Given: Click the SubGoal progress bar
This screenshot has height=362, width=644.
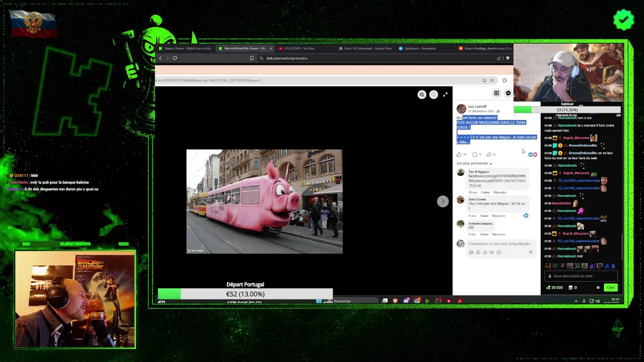Looking at the screenshot, I should coord(567,110).
